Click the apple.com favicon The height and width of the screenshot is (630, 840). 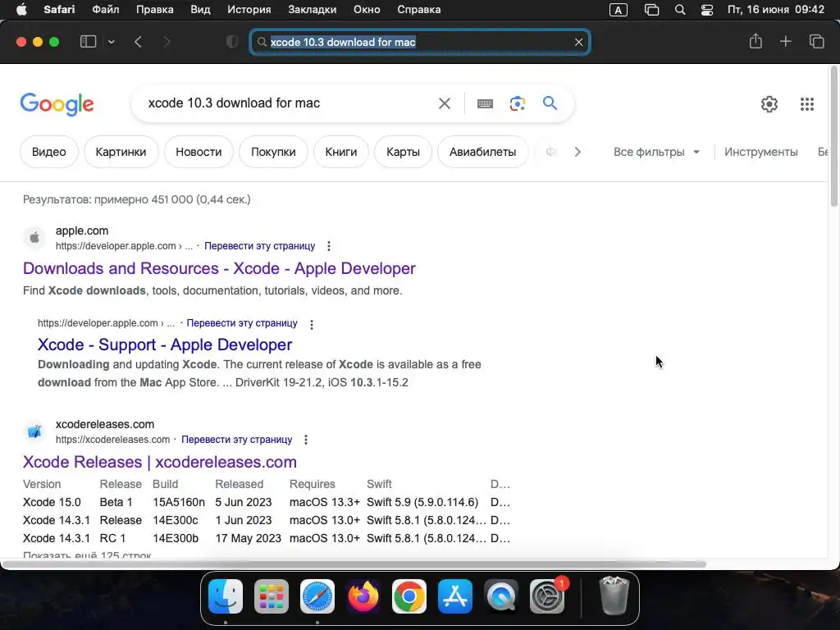[34, 238]
